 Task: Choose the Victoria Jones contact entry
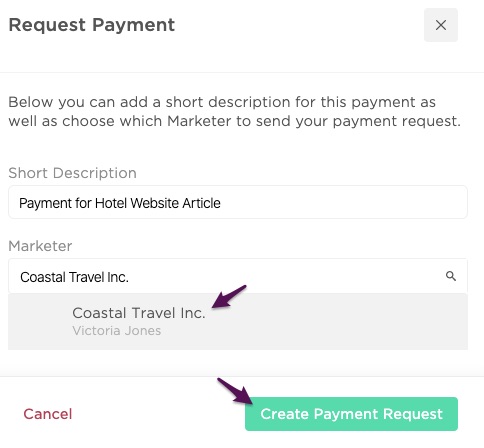(x=117, y=331)
